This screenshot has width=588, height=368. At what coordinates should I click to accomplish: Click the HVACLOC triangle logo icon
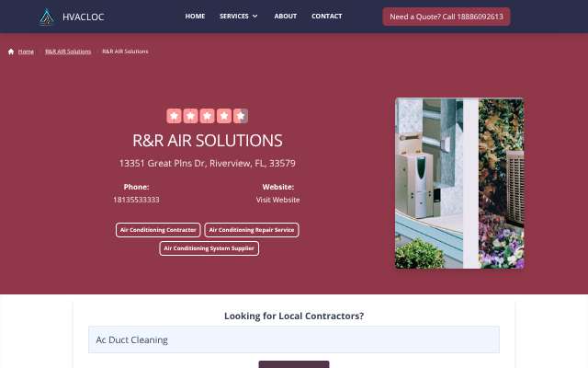coord(47,17)
